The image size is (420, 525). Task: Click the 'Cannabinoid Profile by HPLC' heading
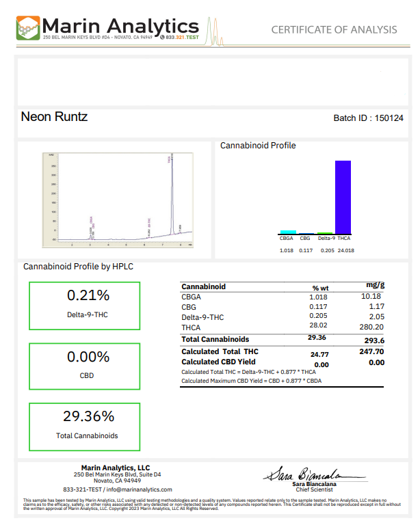[x=78, y=267]
